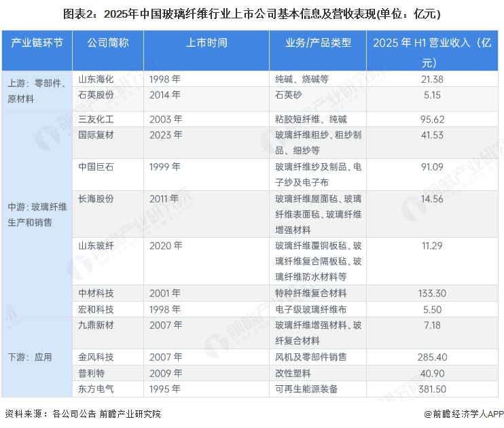Screen dimensions: 504x428
Task: Select company name 三友化工
Action: (96, 120)
